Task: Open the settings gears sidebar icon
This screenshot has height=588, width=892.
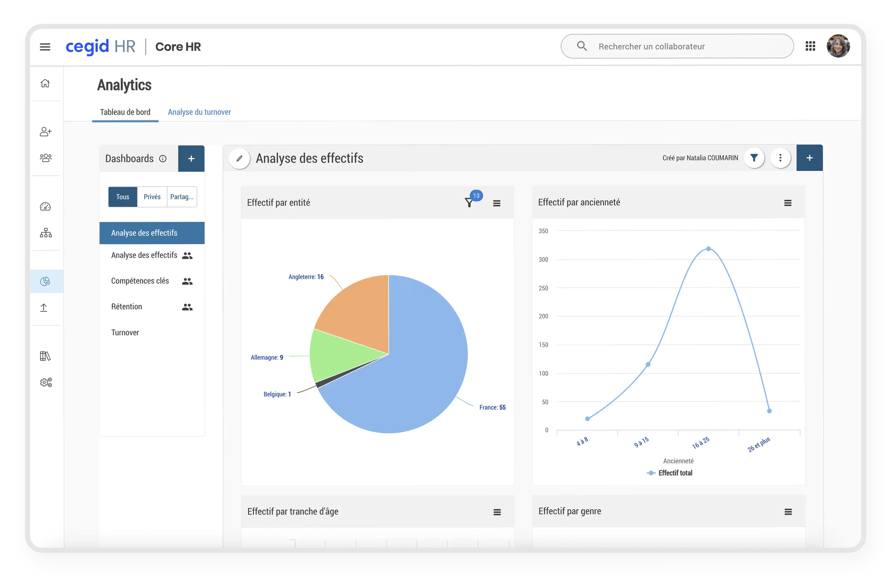Action: [x=46, y=382]
